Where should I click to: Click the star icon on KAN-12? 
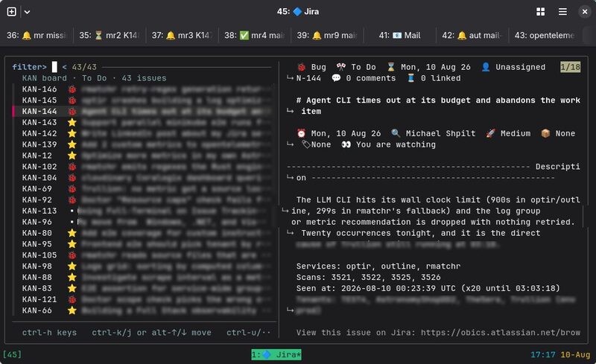[72, 156]
